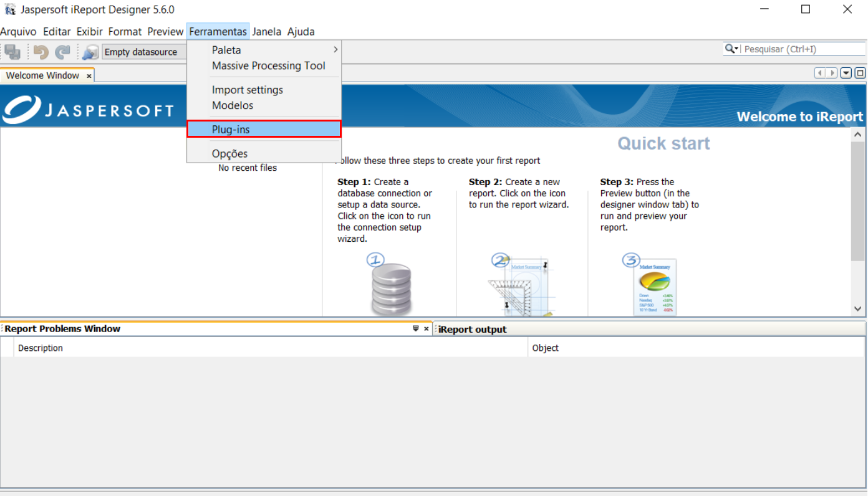Screen dimensions: 868x496
Task: Maximize the editor window with square icon
Action: [860, 74]
